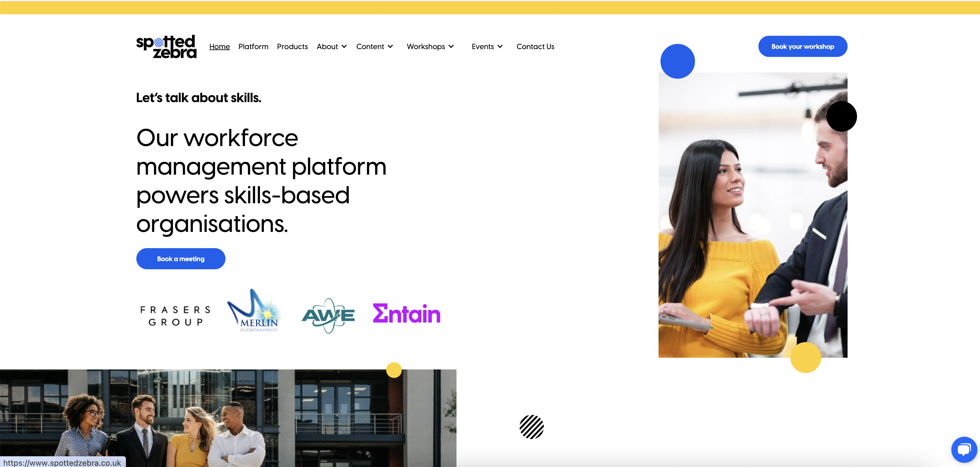
Task: Click the striped circle graphic
Action: tap(531, 427)
